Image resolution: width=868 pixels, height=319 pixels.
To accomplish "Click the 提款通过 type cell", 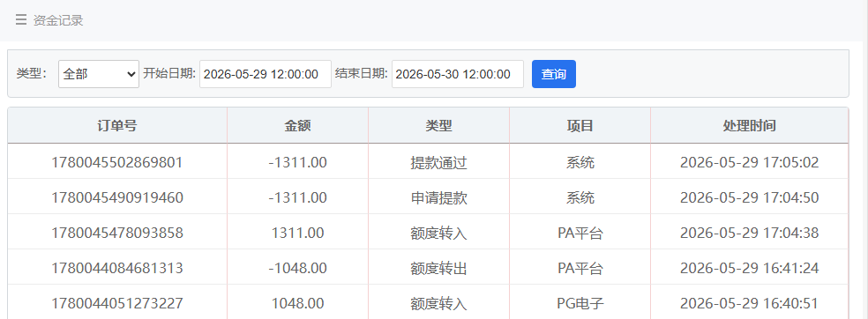I will 439,162.
